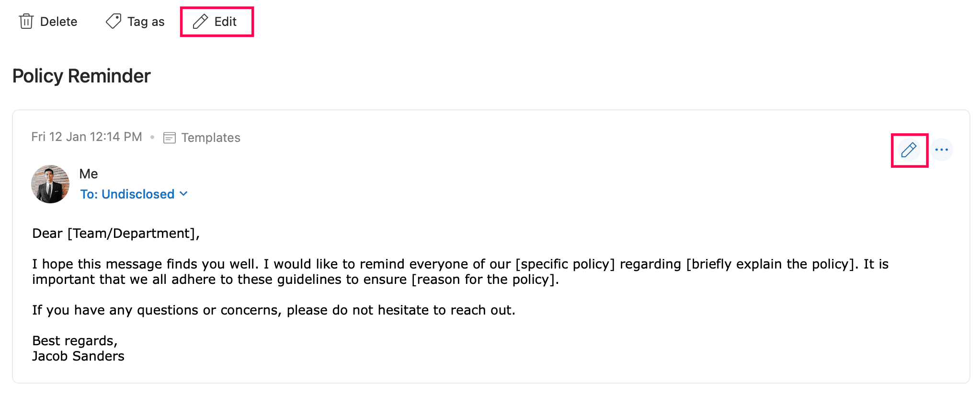Click the "Fri 12 Jan 12:14 PM" timestamp

pyautogui.click(x=87, y=137)
